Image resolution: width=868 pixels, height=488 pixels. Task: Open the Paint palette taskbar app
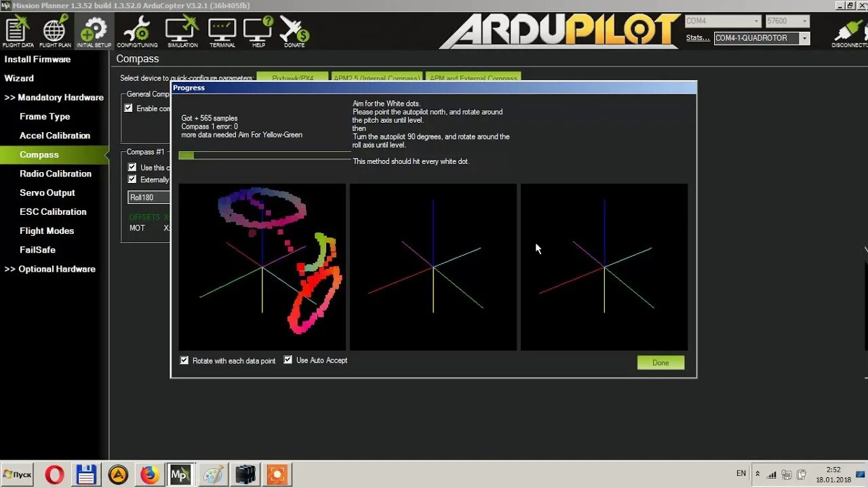[x=213, y=474]
